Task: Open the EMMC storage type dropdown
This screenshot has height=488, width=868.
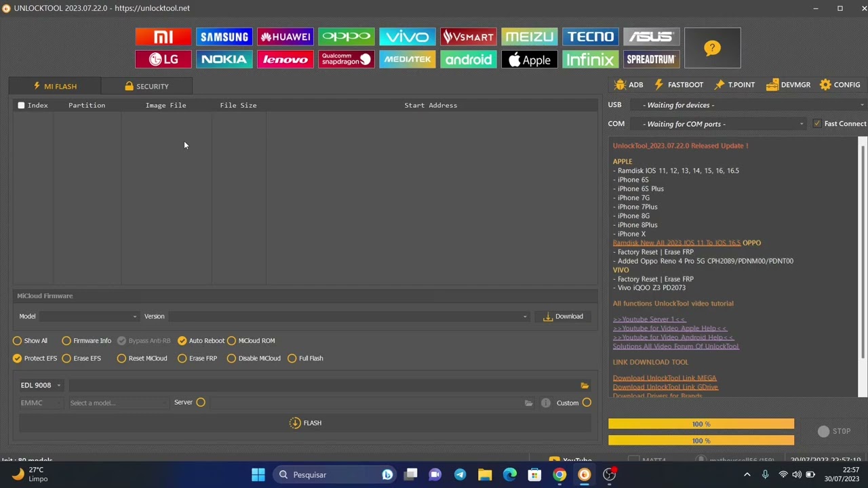Action: point(40,403)
